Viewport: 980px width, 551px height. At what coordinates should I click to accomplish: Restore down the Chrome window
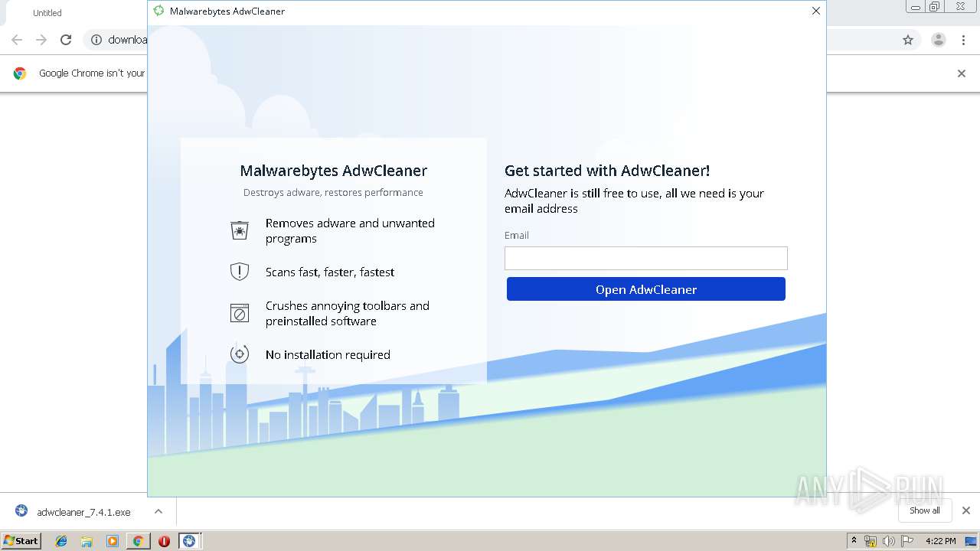[x=935, y=7]
